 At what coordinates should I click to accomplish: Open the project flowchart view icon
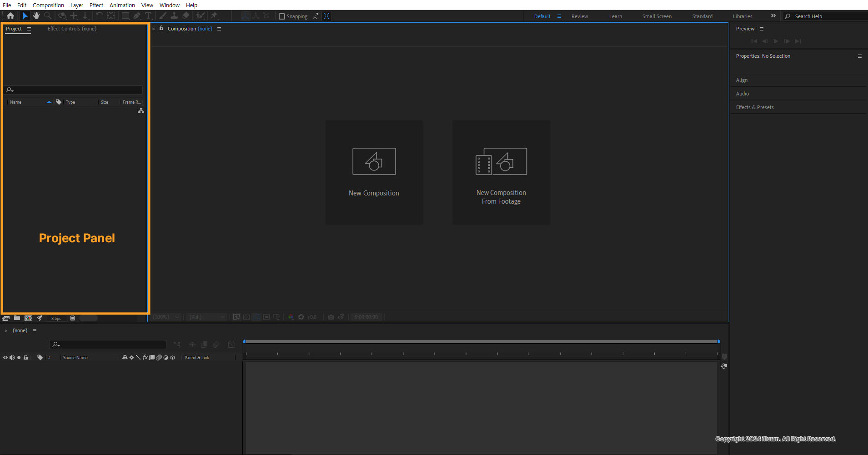141,110
